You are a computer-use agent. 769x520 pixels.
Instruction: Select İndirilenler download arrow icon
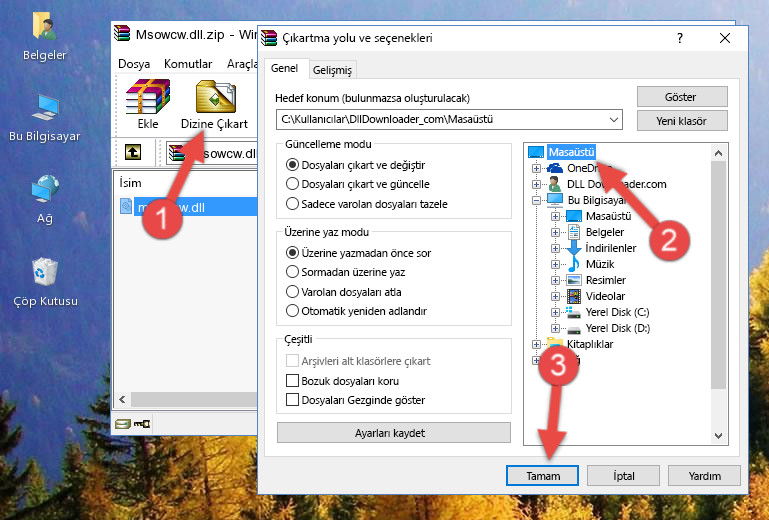click(573, 248)
